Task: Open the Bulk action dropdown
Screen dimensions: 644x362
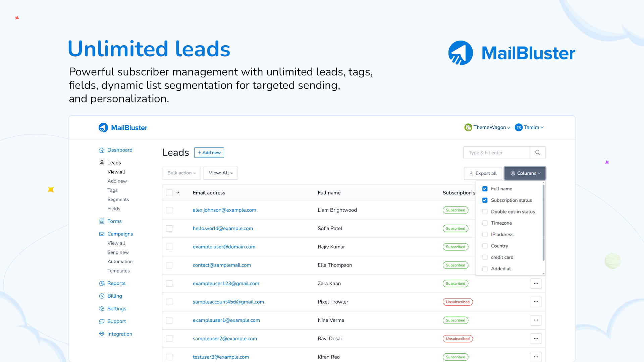Action: 181,173
